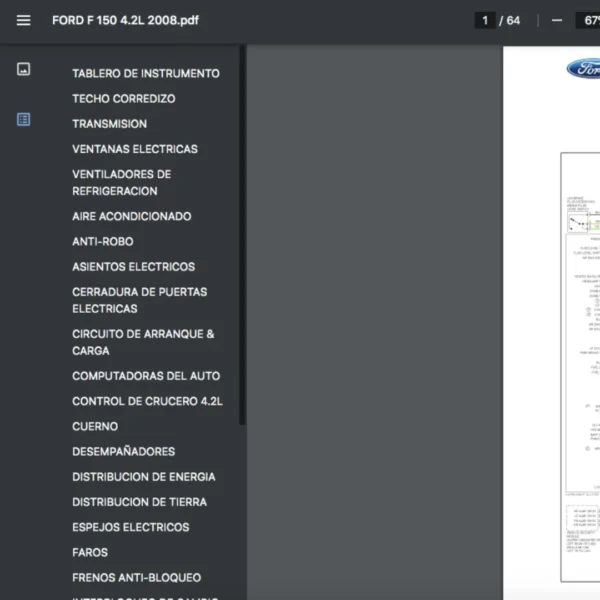Open TABLERO DE INSTRUMENTO bookmark
The width and height of the screenshot is (600, 600).
146,73
